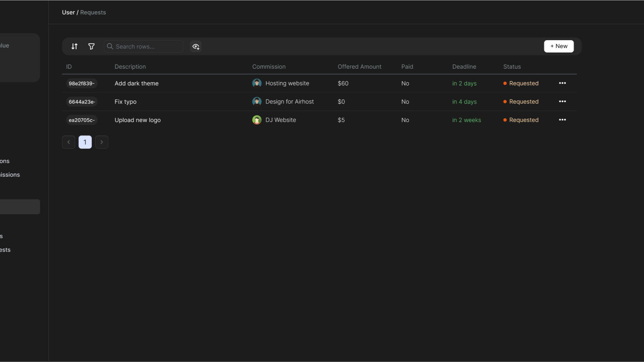Click the User breadcrumb link
Viewport: 644px width, 362px height.
68,12
